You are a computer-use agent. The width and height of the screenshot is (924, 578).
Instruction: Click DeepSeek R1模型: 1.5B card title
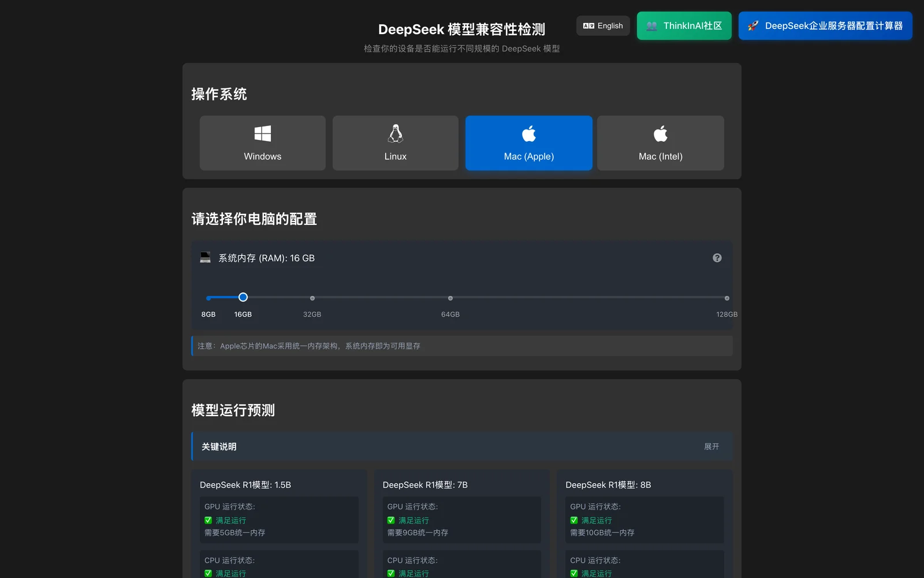pyautogui.click(x=245, y=485)
